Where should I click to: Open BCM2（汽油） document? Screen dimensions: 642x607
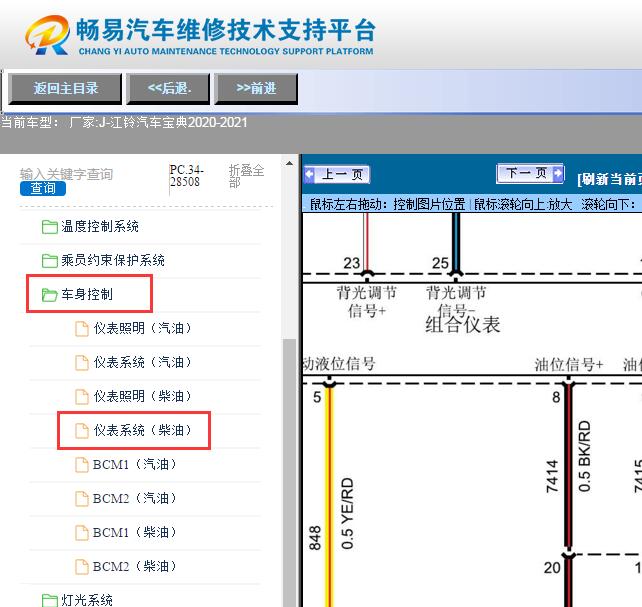135,498
